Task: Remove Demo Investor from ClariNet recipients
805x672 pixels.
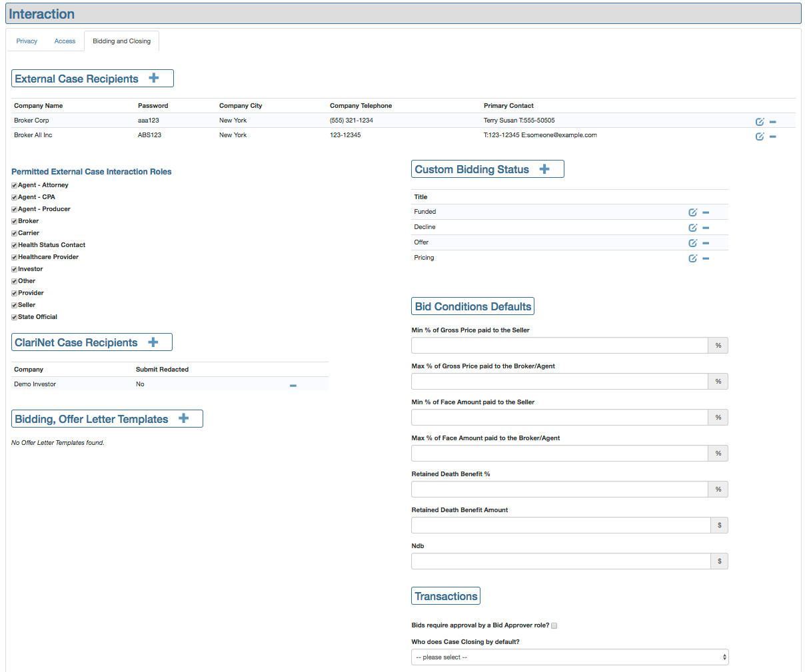Action: pyautogui.click(x=293, y=386)
